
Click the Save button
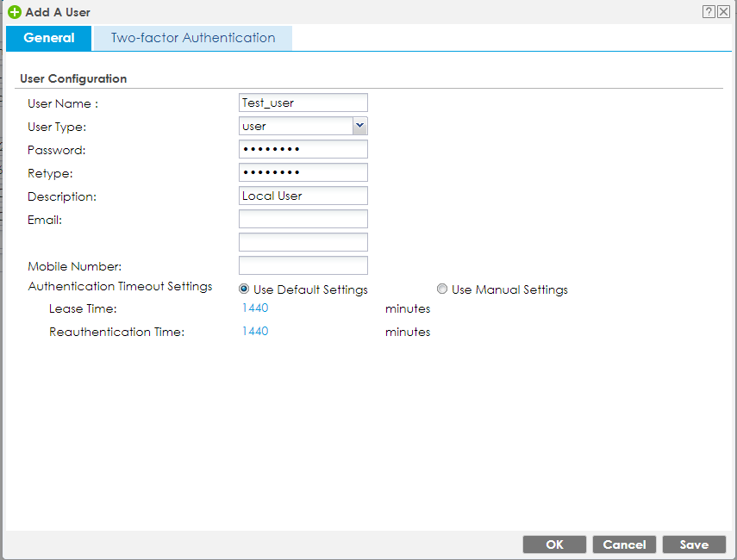pos(694,544)
